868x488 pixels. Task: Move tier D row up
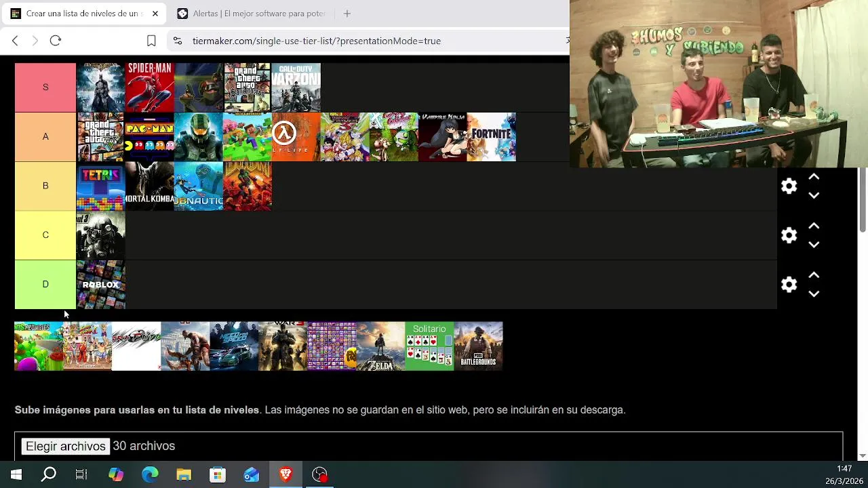[x=814, y=275]
